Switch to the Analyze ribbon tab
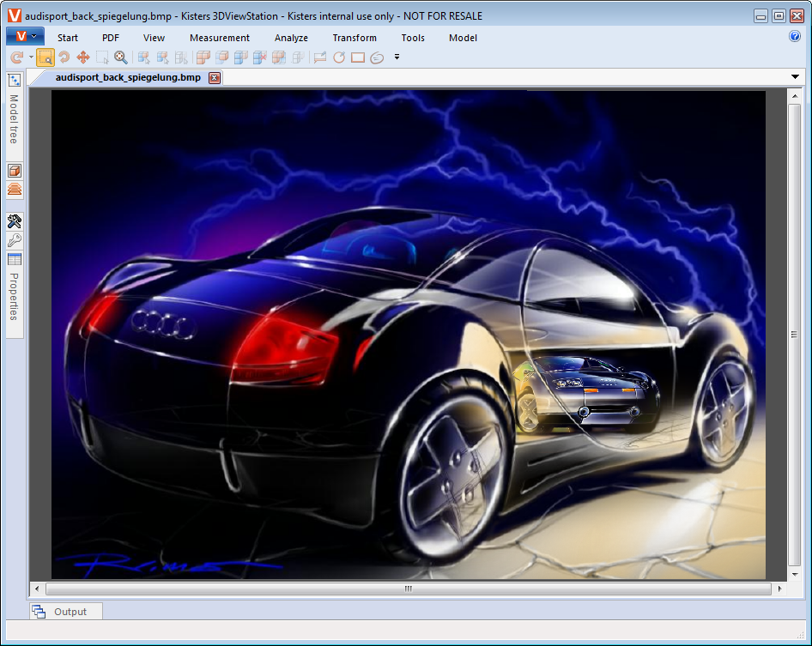The image size is (812, 646). 291,38
